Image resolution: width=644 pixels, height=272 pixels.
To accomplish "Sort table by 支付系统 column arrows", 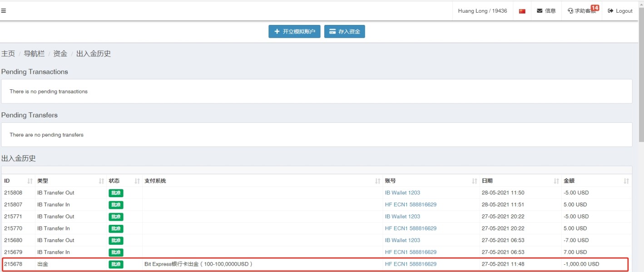I will point(377,181).
